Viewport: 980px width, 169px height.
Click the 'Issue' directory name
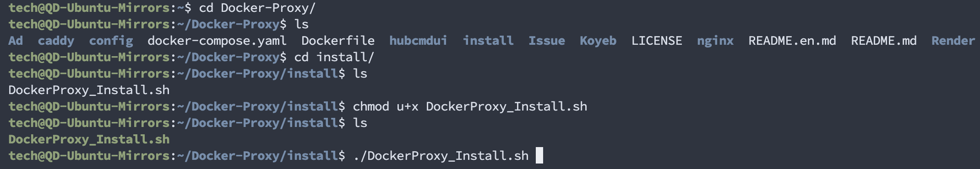(547, 41)
